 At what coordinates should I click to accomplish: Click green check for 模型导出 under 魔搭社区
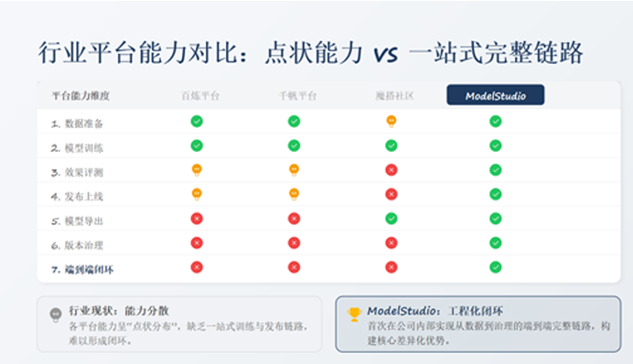(392, 219)
